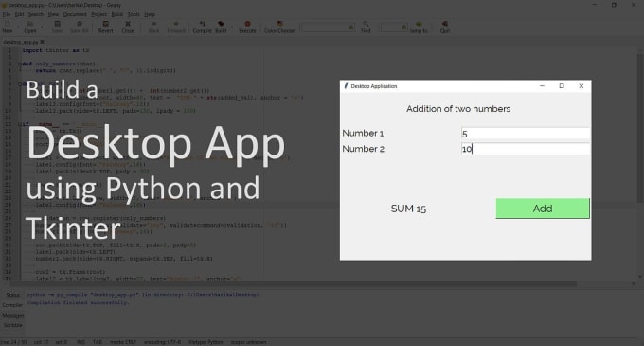This screenshot has height=346, width=644.
Task: Switch to the Scribble tab
Action: pos(12,325)
